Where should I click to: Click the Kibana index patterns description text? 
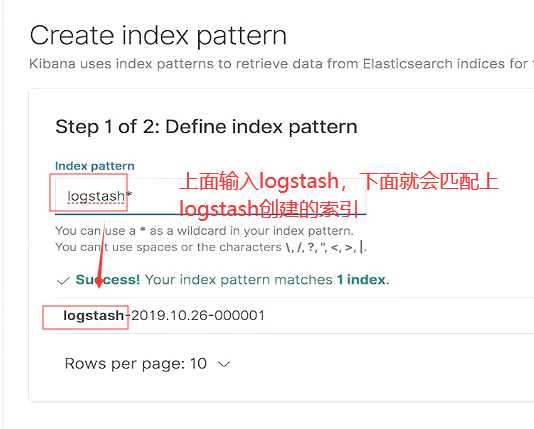click(x=281, y=64)
